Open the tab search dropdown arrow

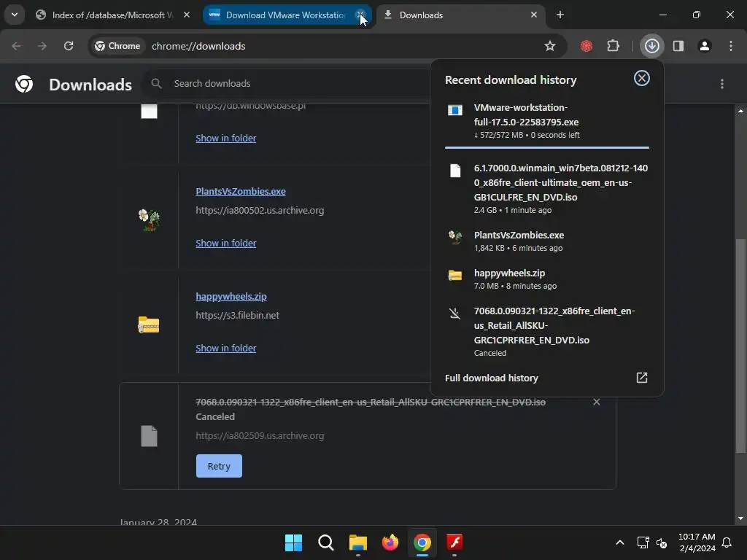coord(15,15)
